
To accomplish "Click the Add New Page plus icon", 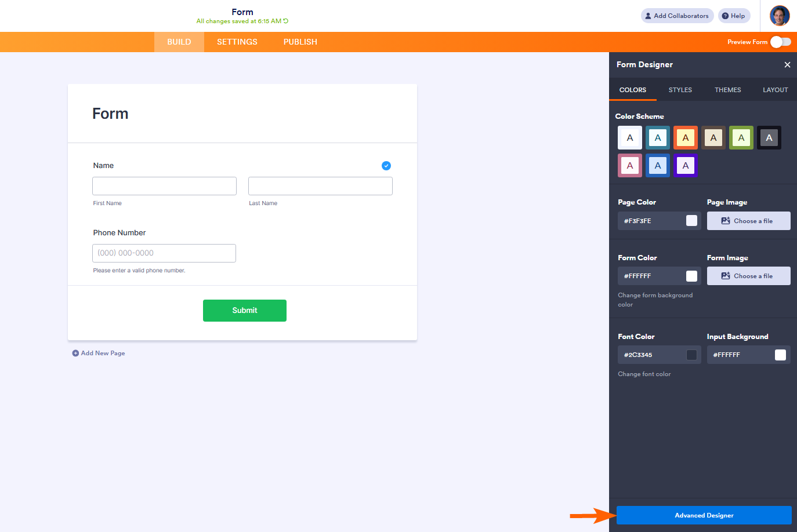I will coord(75,353).
